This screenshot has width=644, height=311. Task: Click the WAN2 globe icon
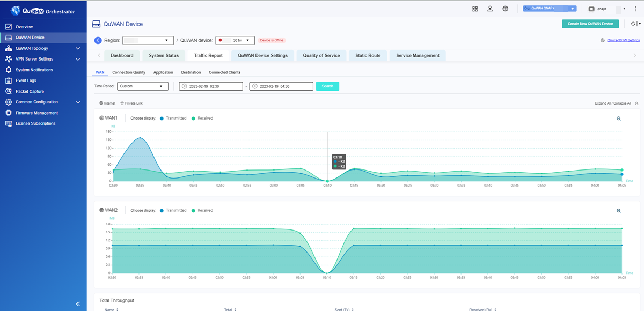point(101,210)
